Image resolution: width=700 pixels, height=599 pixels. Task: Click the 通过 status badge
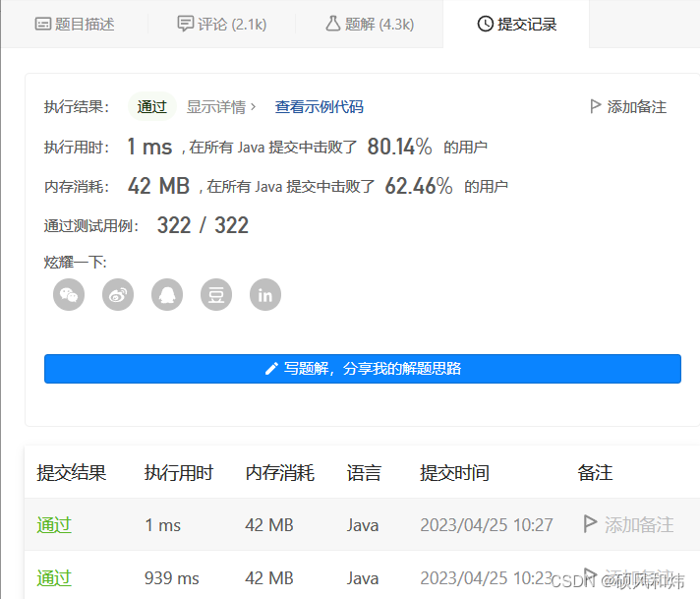click(151, 107)
